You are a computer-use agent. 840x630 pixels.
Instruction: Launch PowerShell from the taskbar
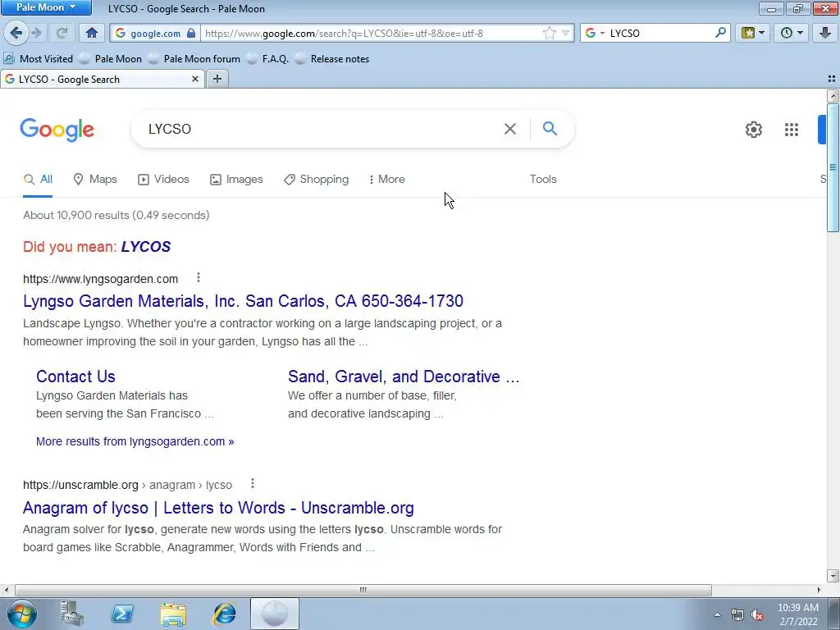tap(122, 614)
